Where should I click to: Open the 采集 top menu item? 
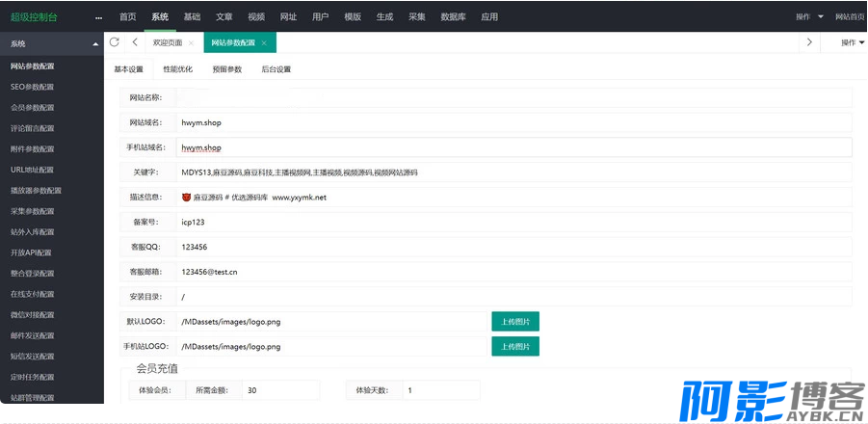(416, 16)
